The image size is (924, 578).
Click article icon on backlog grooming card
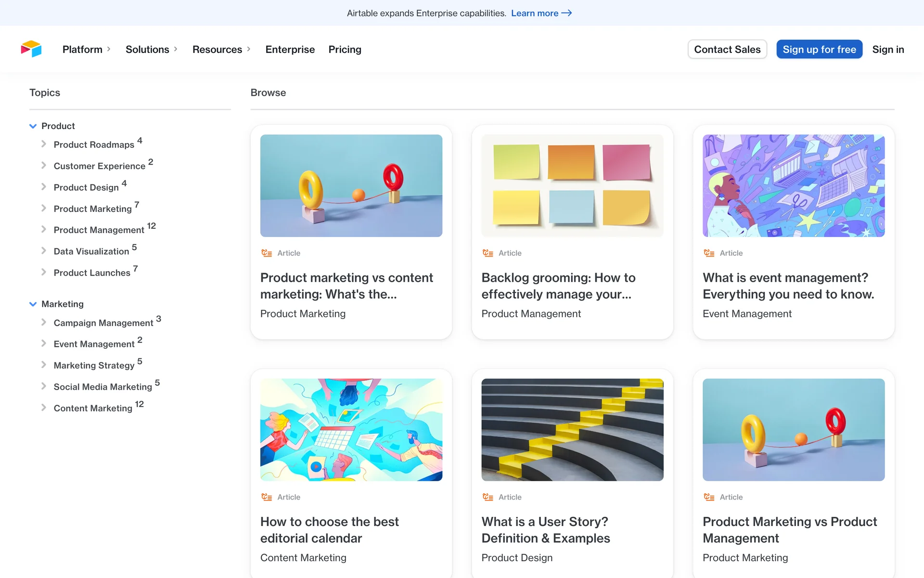tap(488, 253)
